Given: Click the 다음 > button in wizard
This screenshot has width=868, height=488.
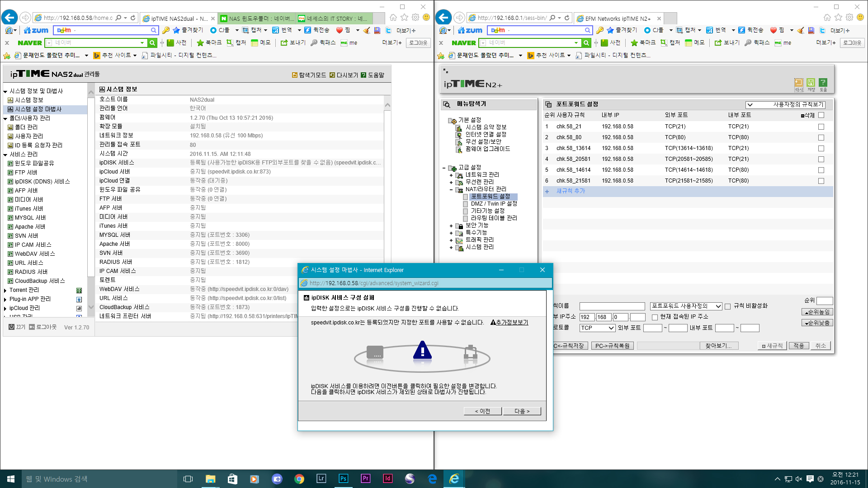Looking at the screenshot, I should (x=522, y=411).
